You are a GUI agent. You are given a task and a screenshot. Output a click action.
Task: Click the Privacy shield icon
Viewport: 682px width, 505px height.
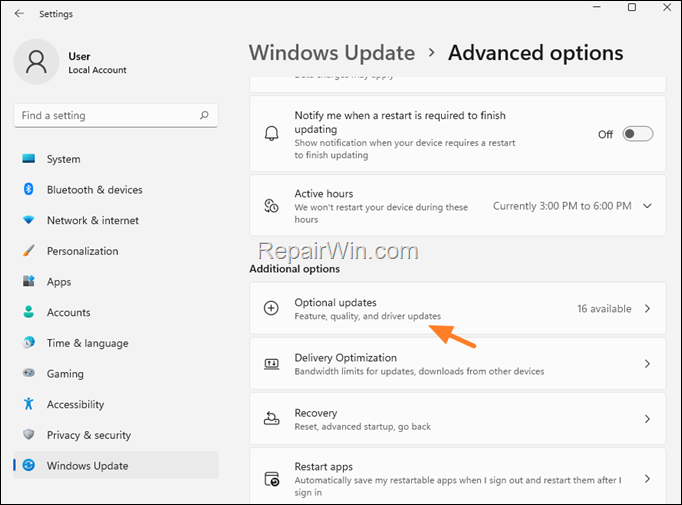point(29,434)
